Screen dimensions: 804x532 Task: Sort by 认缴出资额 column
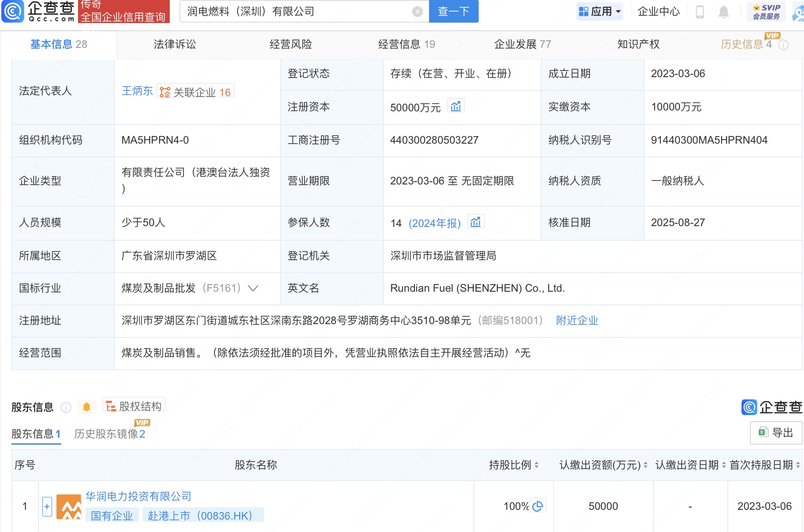645,465
